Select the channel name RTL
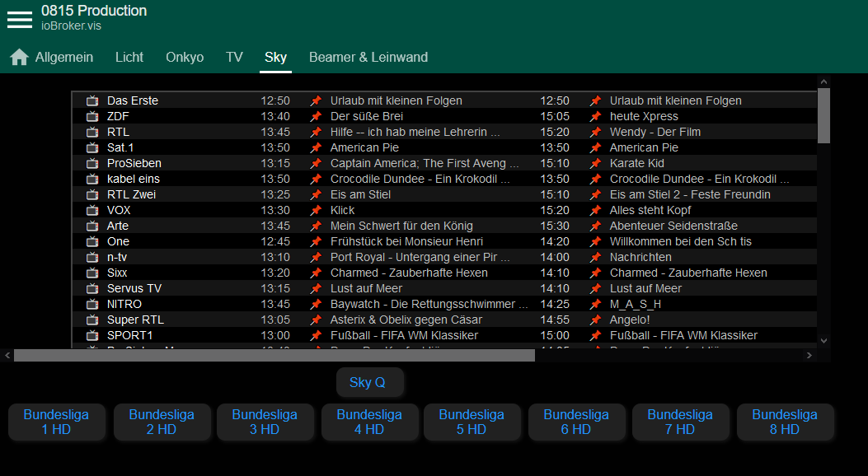 tap(118, 132)
